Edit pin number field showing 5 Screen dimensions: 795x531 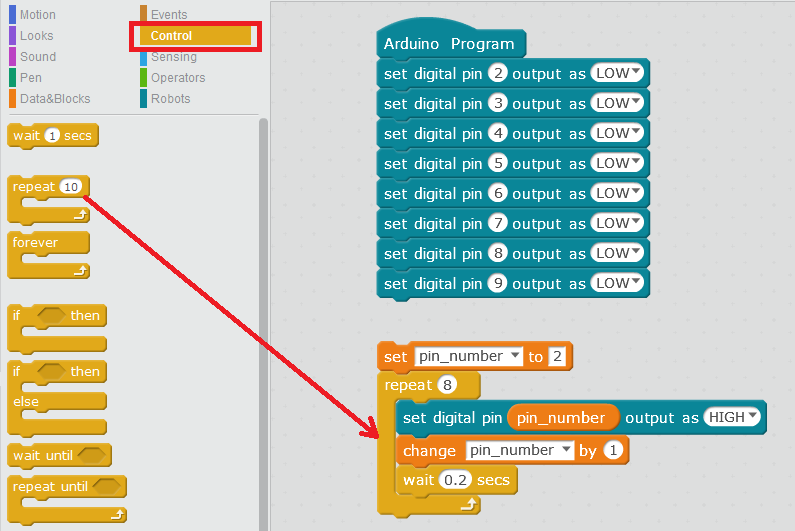click(498, 163)
